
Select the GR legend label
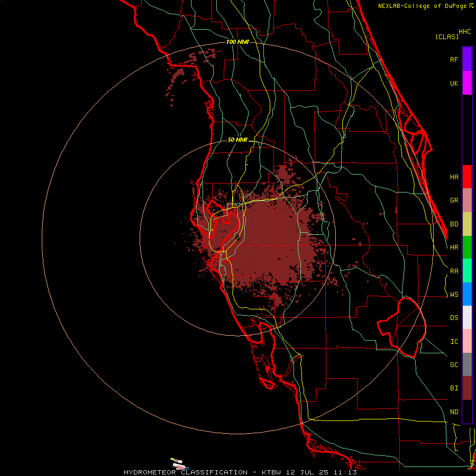click(454, 200)
